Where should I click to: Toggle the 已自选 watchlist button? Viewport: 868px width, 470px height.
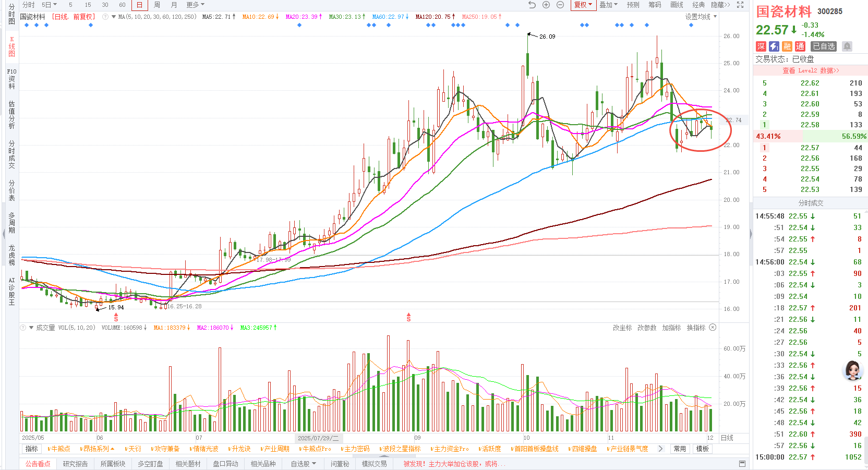pos(824,46)
